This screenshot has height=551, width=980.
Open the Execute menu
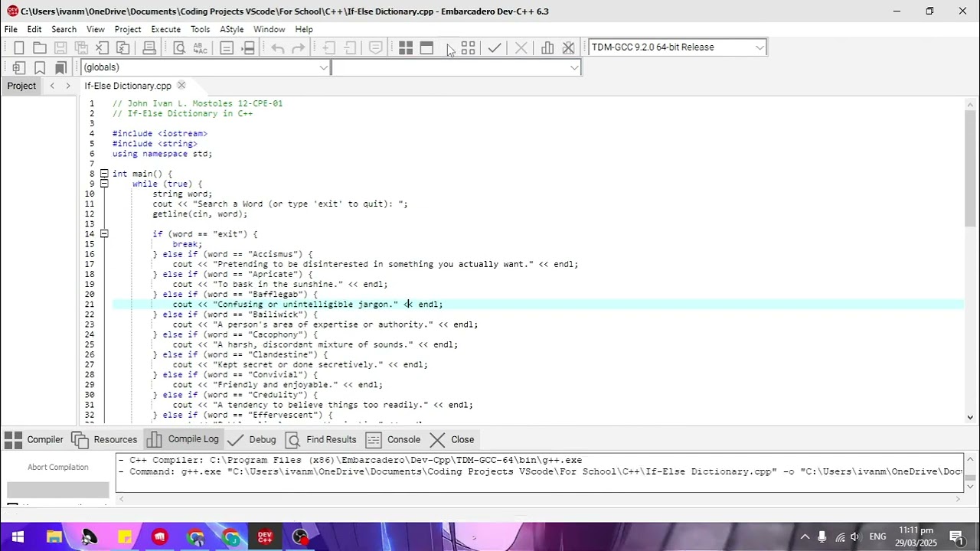165,29
